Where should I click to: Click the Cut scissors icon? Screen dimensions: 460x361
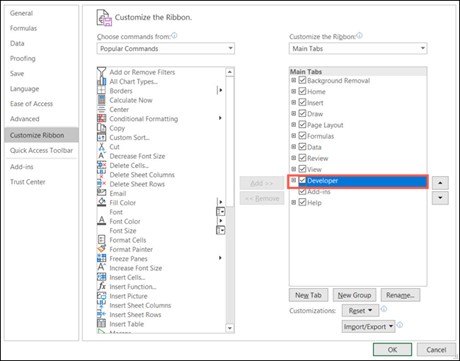[x=101, y=146]
